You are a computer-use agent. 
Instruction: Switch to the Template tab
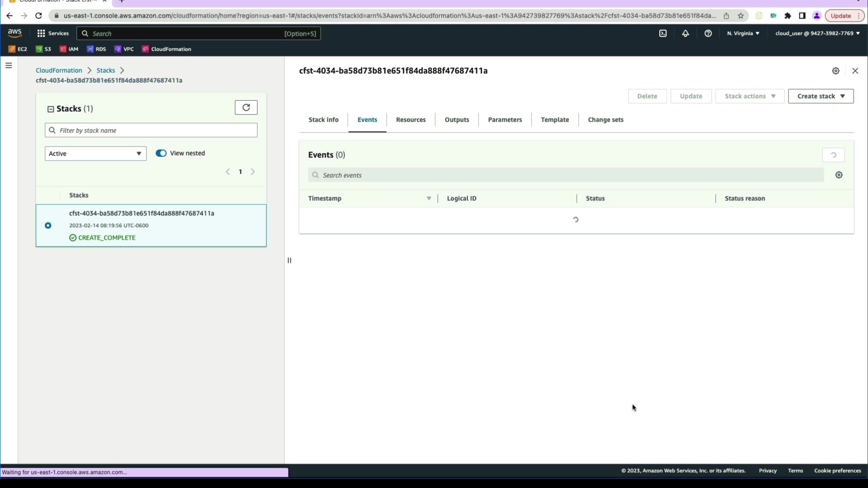tap(555, 120)
